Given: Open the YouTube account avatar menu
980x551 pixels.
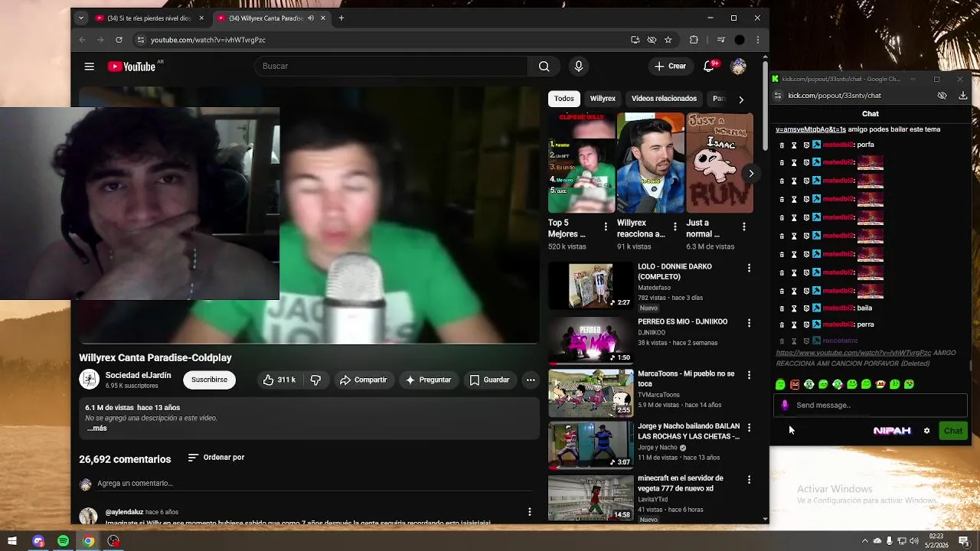Looking at the screenshot, I should [738, 67].
